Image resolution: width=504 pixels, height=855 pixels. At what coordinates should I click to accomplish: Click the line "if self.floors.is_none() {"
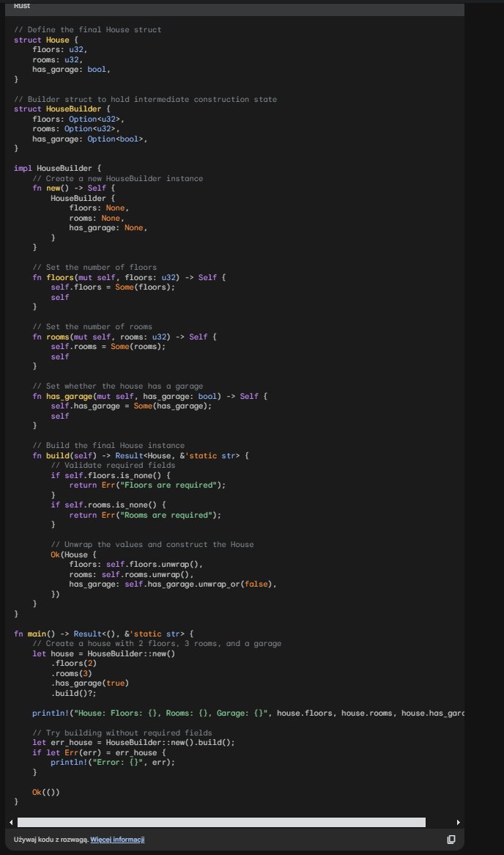[111, 475]
